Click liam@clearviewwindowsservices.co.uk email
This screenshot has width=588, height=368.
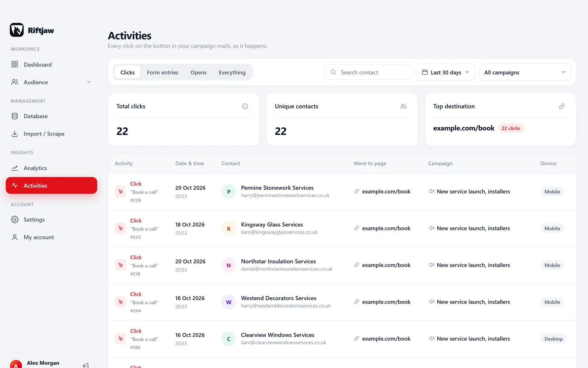283,343
